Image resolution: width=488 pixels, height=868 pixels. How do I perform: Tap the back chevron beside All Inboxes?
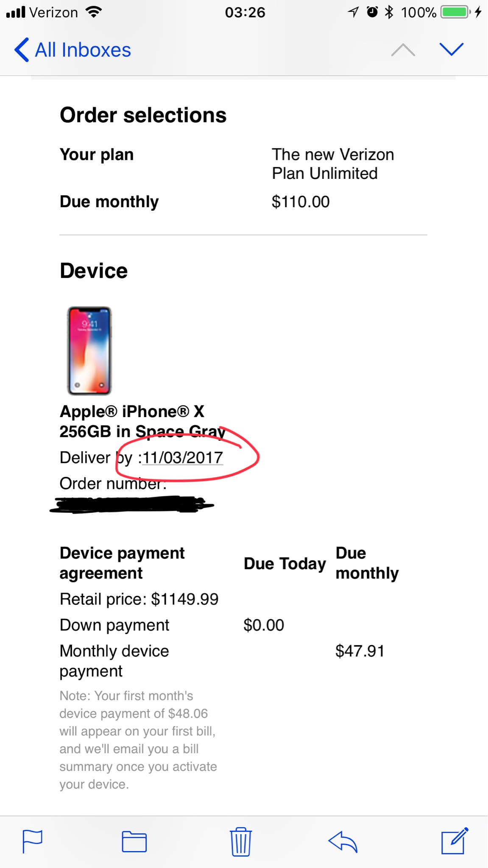(x=21, y=50)
